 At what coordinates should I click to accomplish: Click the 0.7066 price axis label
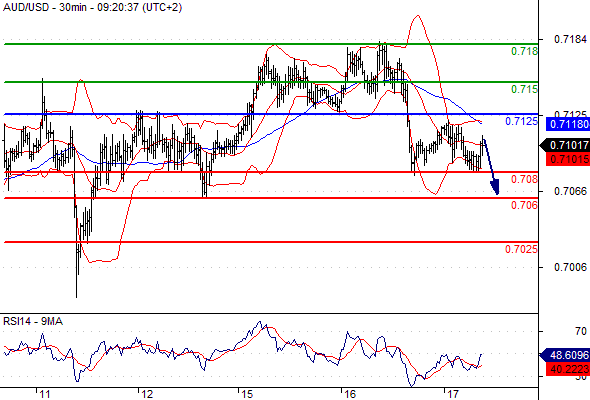click(x=570, y=192)
